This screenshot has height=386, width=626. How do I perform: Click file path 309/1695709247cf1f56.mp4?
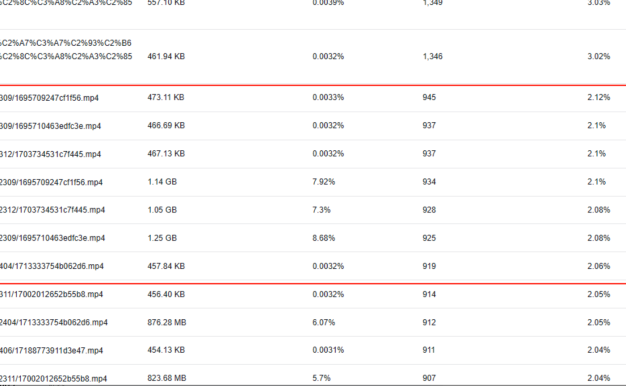click(x=49, y=98)
